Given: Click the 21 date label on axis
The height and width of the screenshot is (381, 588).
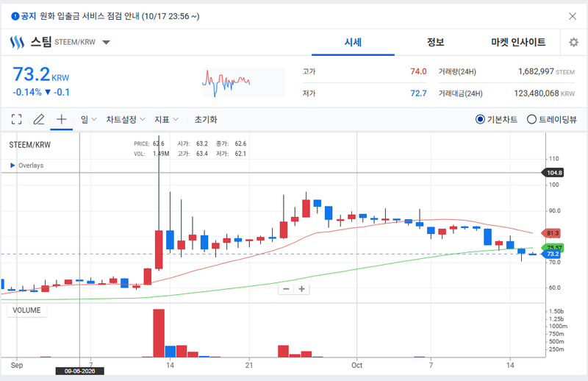Looking at the screenshot, I should [249, 366].
